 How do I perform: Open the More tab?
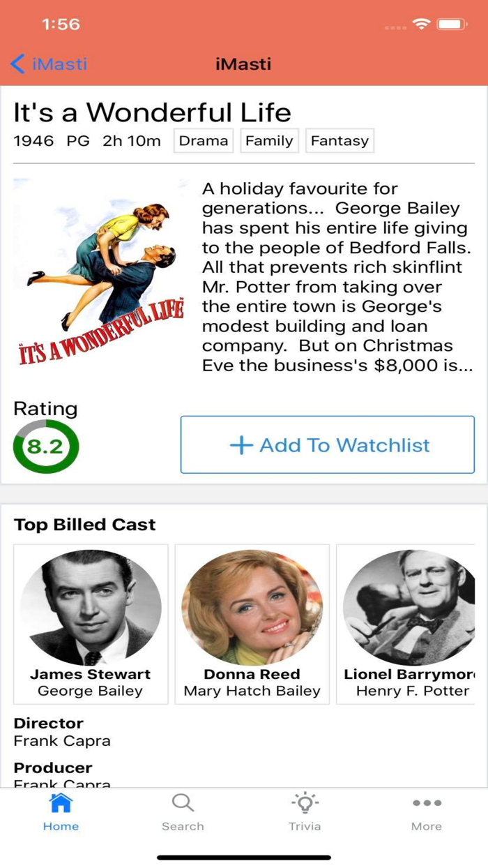click(x=427, y=812)
